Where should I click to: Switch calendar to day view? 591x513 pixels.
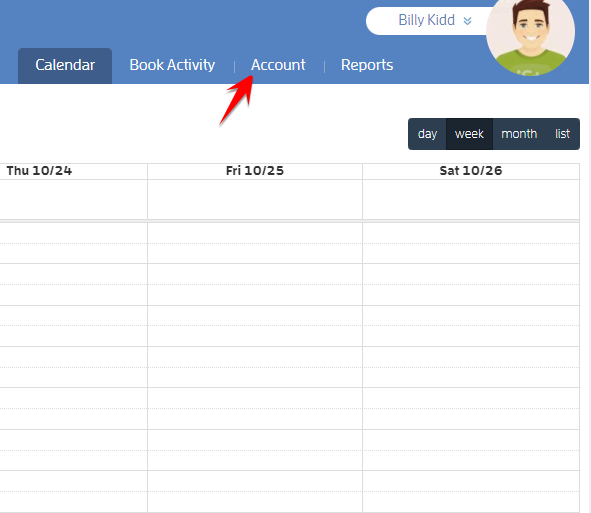click(427, 134)
